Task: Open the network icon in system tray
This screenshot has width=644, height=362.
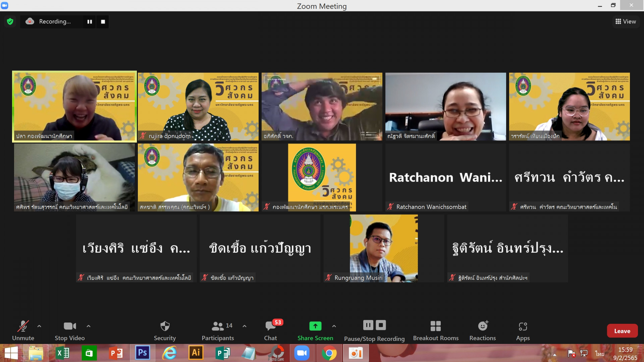Action: click(x=584, y=353)
